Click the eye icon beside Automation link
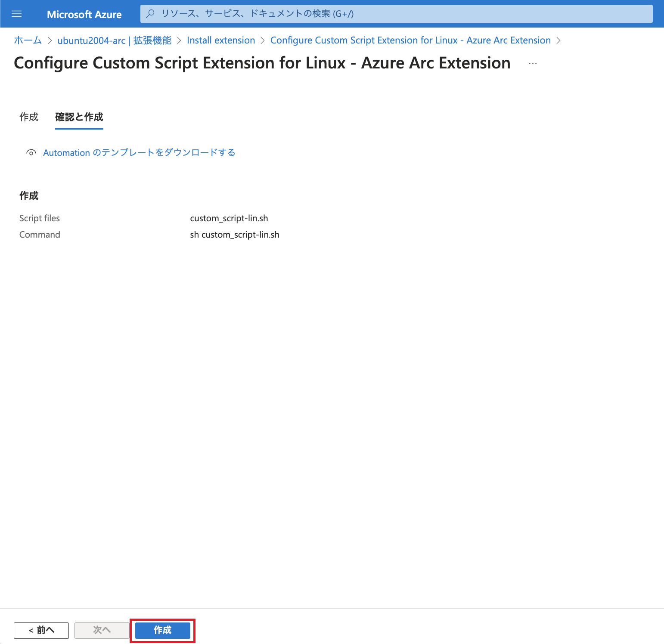Image resolution: width=664 pixels, height=644 pixels. pyautogui.click(x=31, y=152)
